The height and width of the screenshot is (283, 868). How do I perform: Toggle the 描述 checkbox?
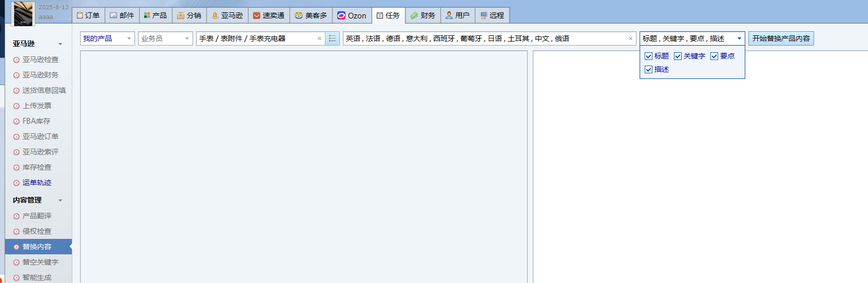pyautogui.click(x=648, y=70)
